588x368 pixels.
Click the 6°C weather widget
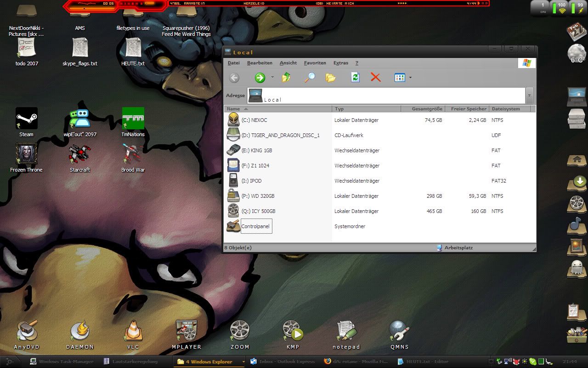577,53
